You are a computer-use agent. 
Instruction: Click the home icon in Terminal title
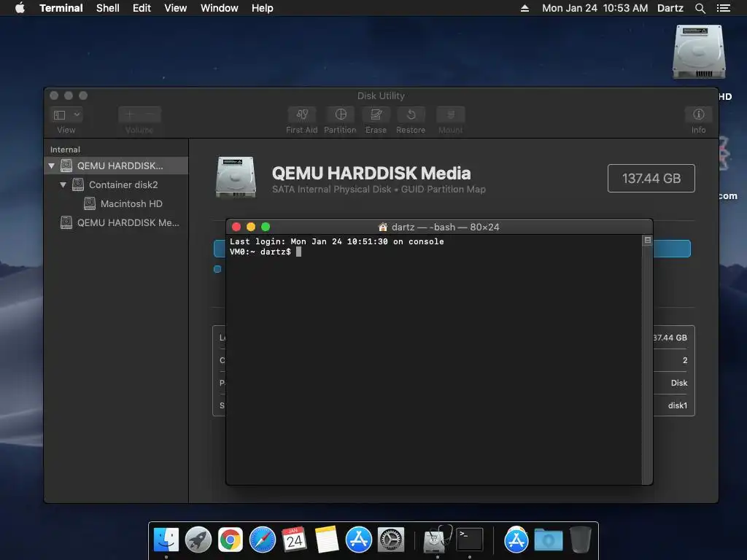(382, 227)
